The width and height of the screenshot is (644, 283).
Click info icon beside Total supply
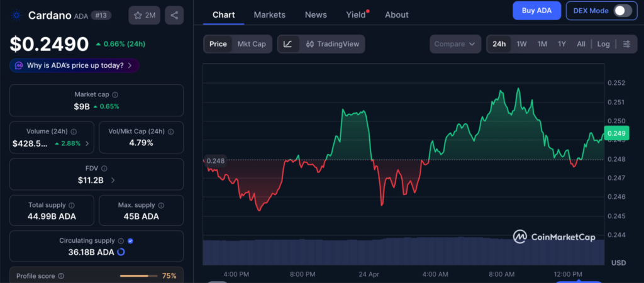coord(71,206)
